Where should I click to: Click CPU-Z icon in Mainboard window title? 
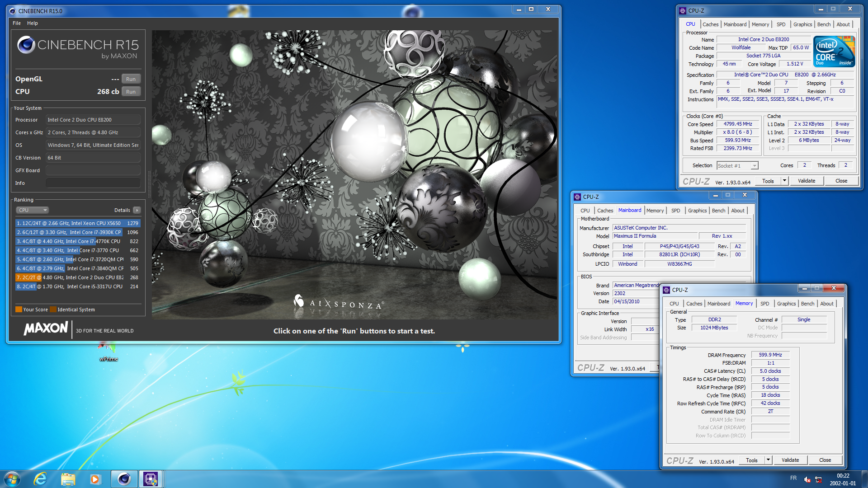coord(577,197)
